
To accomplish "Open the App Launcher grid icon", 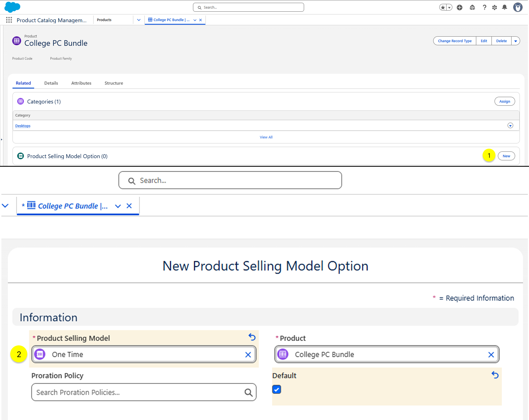I will 9,20.
